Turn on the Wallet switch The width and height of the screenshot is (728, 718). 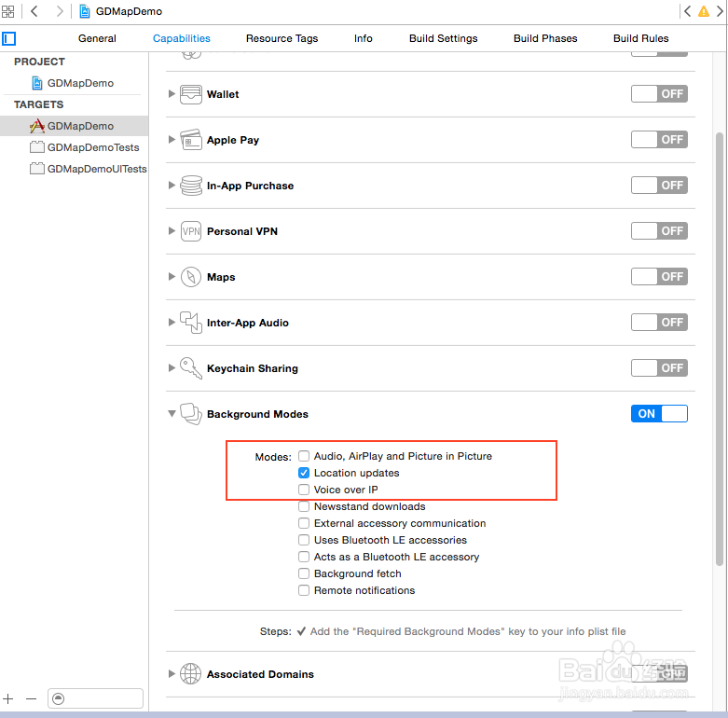tap(659, 94)
